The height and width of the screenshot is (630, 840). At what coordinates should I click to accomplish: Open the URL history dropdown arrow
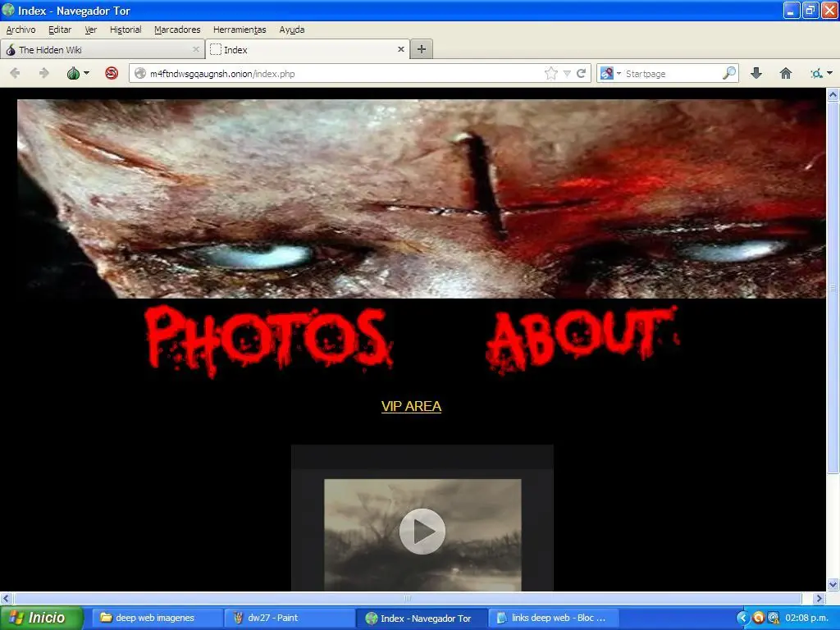point(567,74)
